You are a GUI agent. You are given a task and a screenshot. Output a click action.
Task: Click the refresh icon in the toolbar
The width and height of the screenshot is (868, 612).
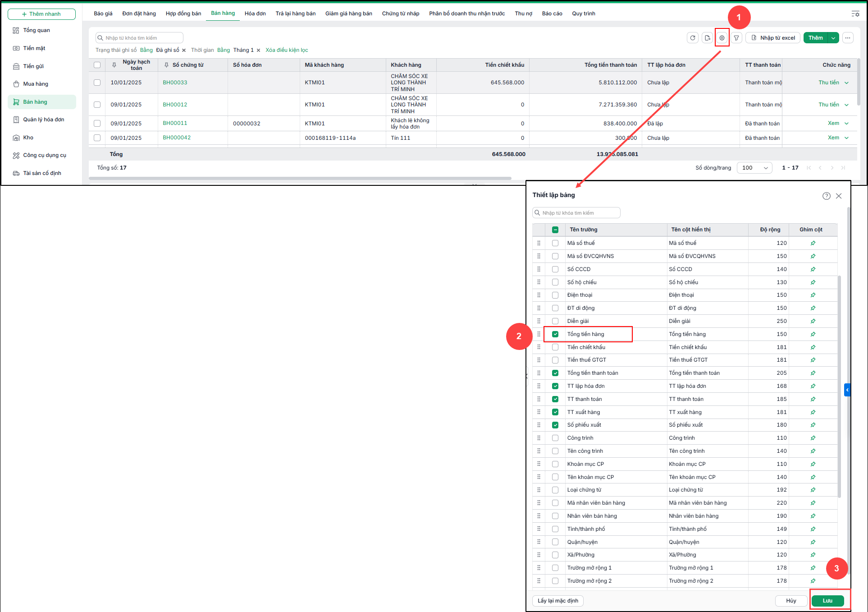tap(693, 38)
